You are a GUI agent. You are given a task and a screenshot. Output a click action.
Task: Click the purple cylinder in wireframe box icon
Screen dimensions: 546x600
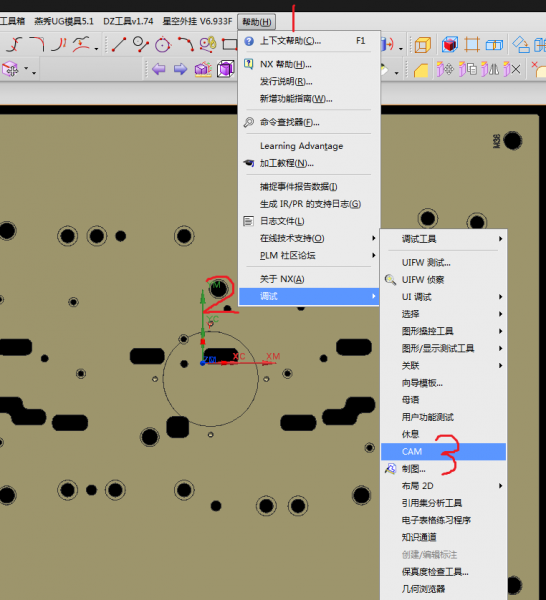225,69
